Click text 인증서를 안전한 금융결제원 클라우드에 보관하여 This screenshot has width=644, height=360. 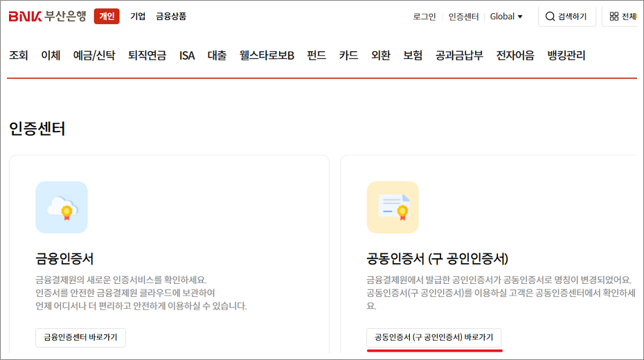[x=125, y=293]
